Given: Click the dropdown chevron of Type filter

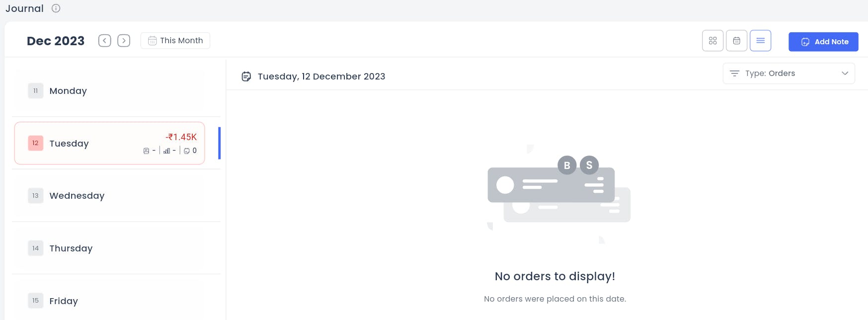Looking at the screenshot, I should pos(845,74).
